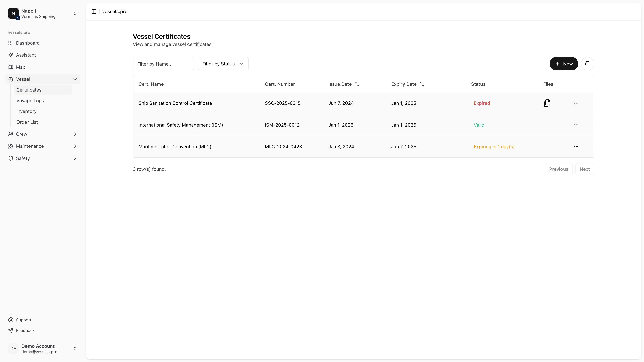
Task: Open Order List
Action: (x=43, y=122)
